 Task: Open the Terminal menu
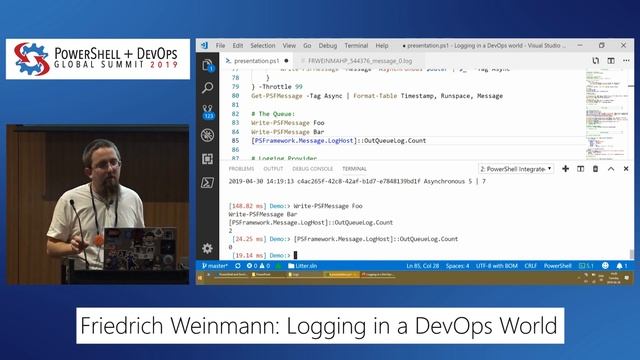[x=356, y=46]
